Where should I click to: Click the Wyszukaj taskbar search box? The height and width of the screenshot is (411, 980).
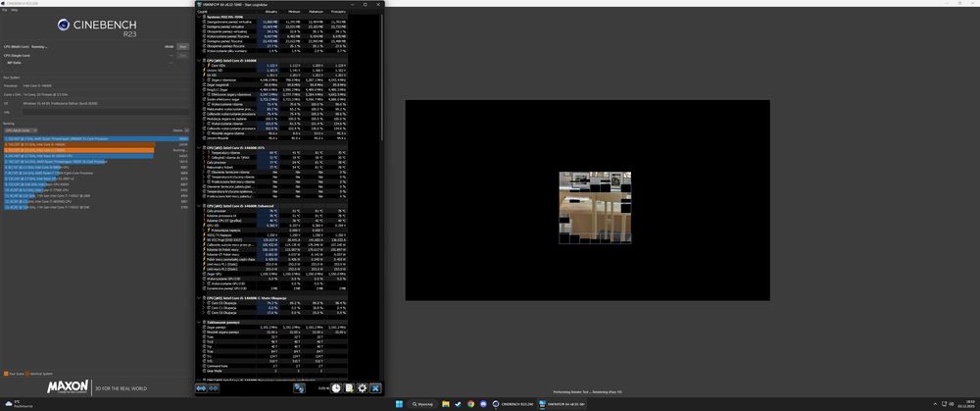(423, 404)
